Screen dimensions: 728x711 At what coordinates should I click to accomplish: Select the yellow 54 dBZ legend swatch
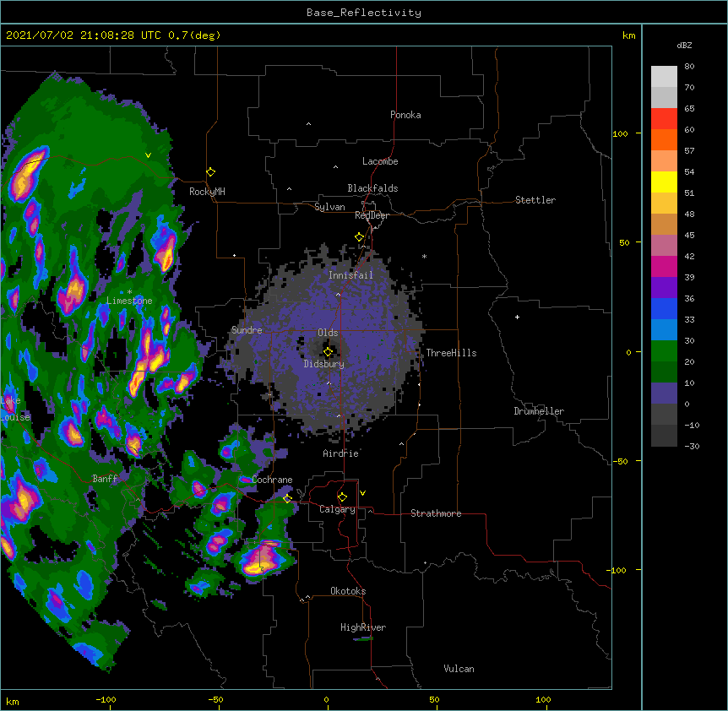[x=664, y=182]
